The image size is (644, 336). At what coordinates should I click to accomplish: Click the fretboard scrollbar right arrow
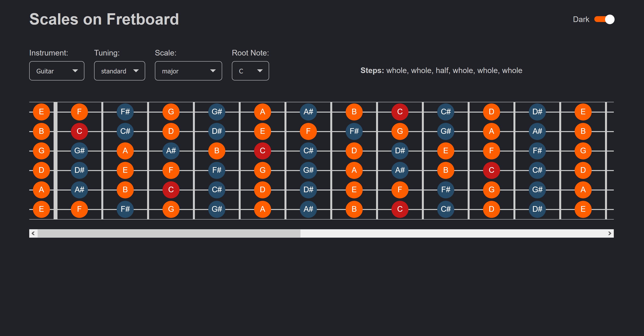pyautogui.click(x=610, y=233)
